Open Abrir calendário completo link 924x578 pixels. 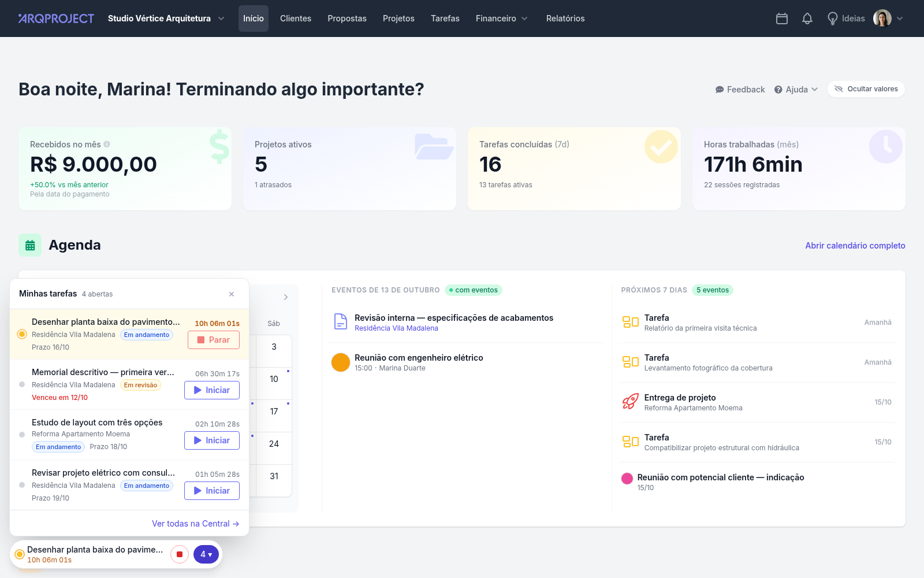point(855,246)
